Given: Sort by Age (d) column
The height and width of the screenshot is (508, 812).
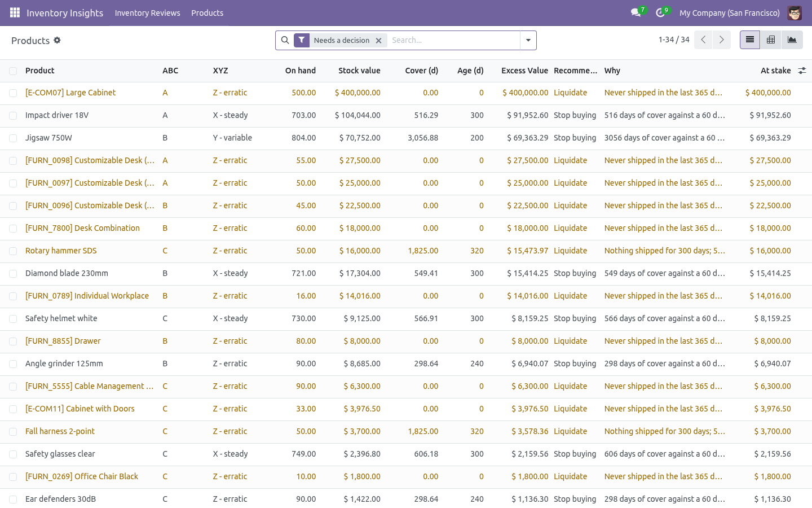Looking at the screenshot, I should (x=470, y=71).
